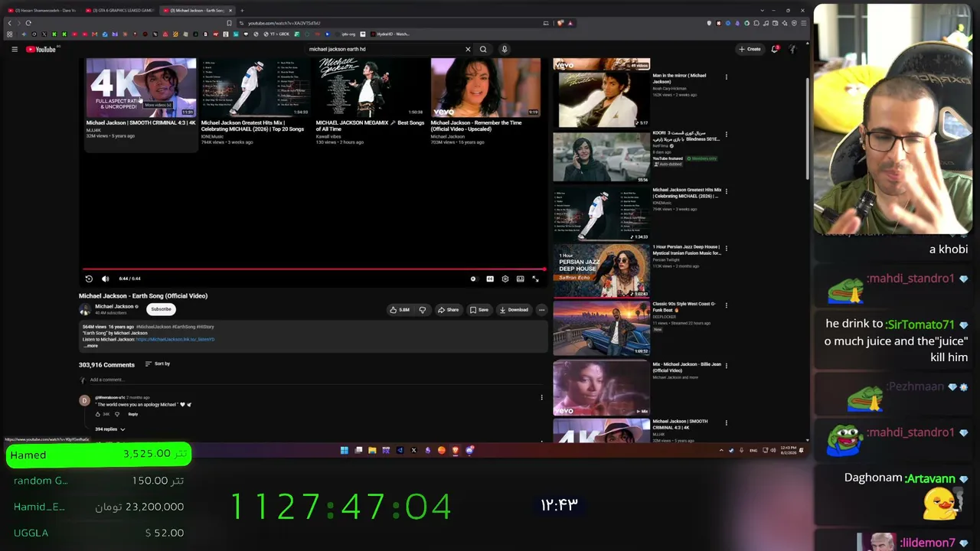Show hidden system tray icons
The width and height of the screenshot is (980, 551).
720,450
